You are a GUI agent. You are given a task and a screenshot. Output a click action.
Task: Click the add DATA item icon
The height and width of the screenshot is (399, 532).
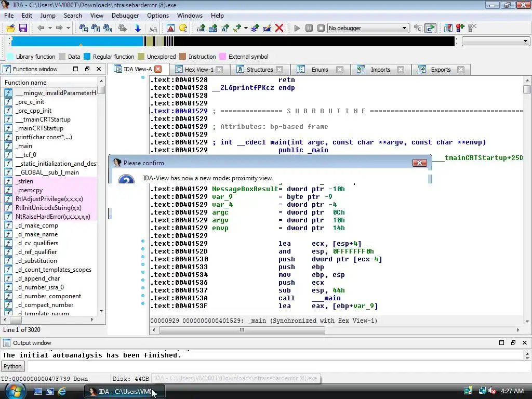212,28
